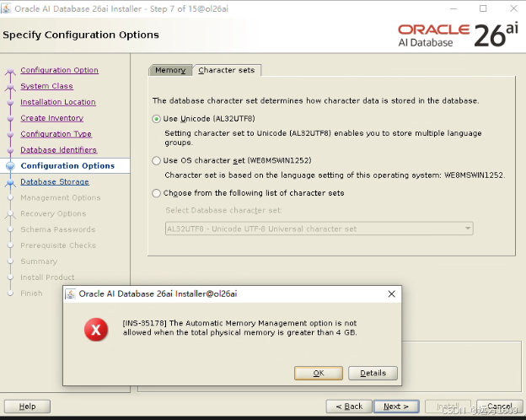Open the Installation Location step
Viewport: 526px width, 420px height.
click(x=58, y=102)
